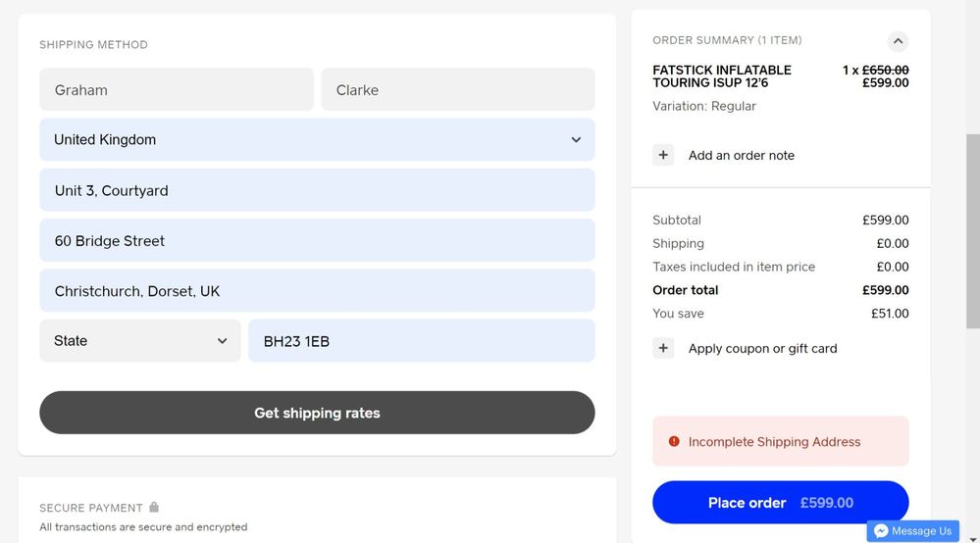Click the plus icon beside coupon option
Viewport: 980px width, 543px height.
tap(663, 348)
